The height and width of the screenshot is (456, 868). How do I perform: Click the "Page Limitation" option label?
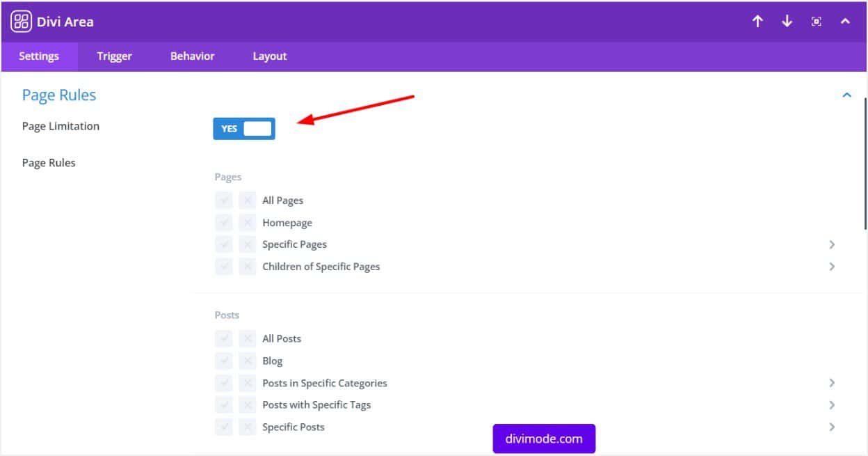tap(61, 127)
